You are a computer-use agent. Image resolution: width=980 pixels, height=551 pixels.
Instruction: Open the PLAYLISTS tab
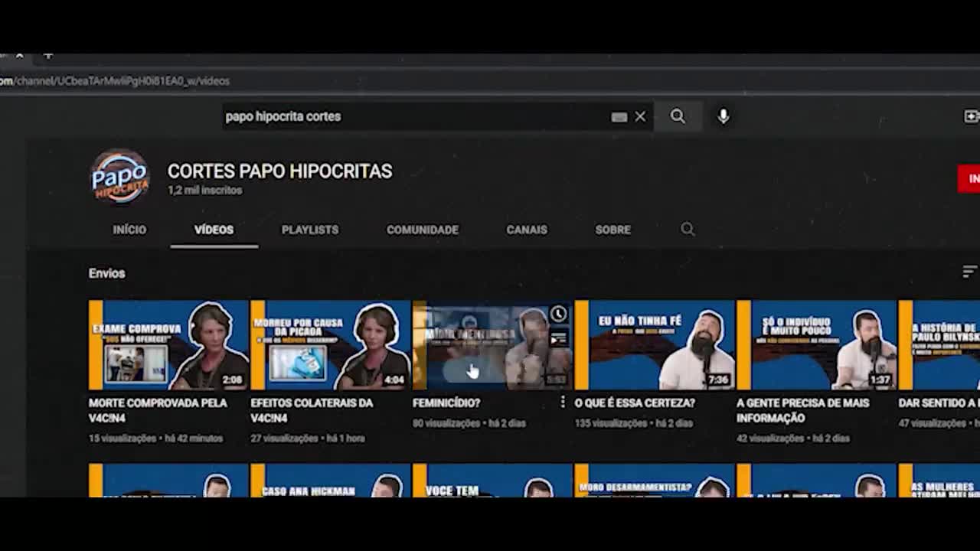click(309, 230)
